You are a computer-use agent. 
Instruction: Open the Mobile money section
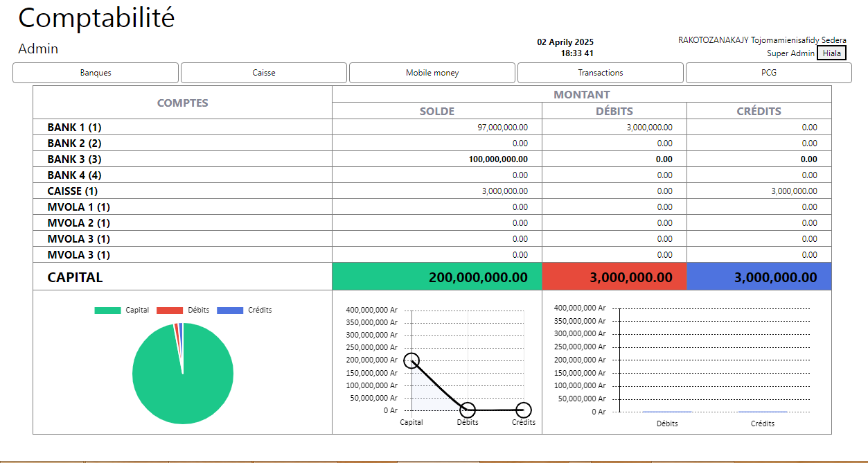[432, 73]
